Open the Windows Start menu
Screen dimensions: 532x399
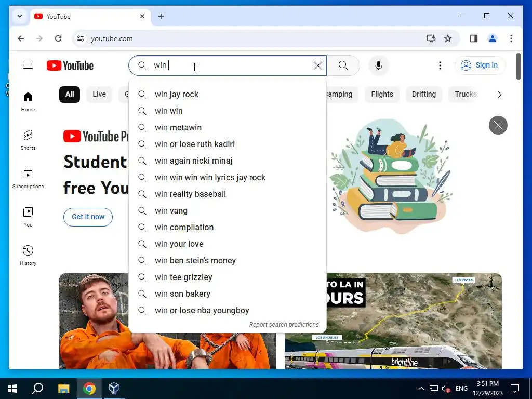(12, 389)
